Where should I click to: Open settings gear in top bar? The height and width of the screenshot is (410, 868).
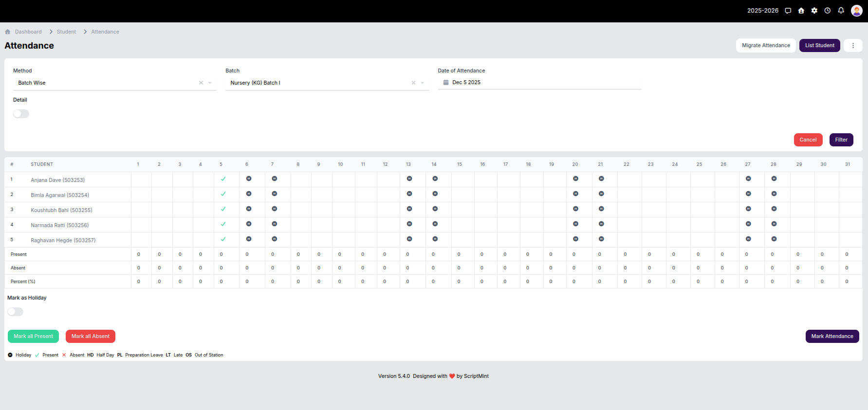(814, 11)
